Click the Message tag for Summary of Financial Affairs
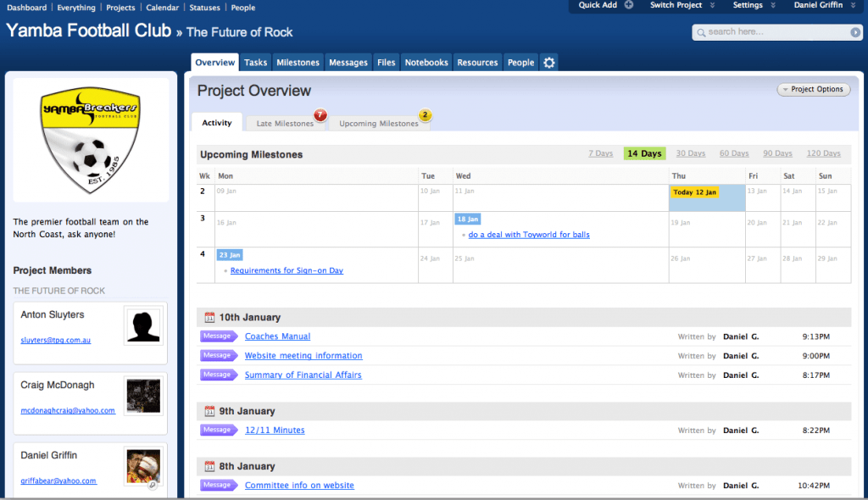The image size is (868, 500). point(219,375)
